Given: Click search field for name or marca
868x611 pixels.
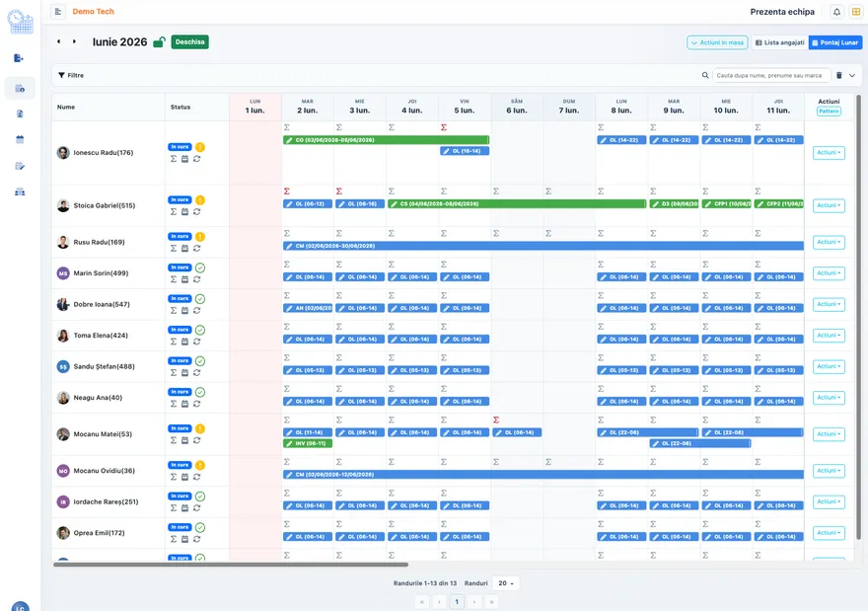Looking at the screenshot, I should [x=771, y=75].
